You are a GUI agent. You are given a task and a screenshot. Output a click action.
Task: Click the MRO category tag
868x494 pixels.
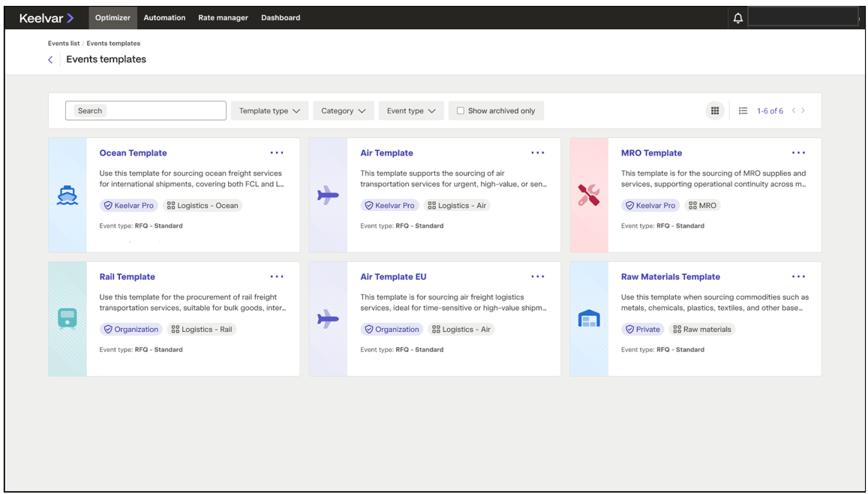click(702, 206)
